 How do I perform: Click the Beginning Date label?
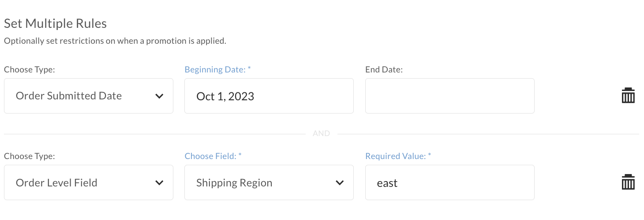tap(218, 69)
